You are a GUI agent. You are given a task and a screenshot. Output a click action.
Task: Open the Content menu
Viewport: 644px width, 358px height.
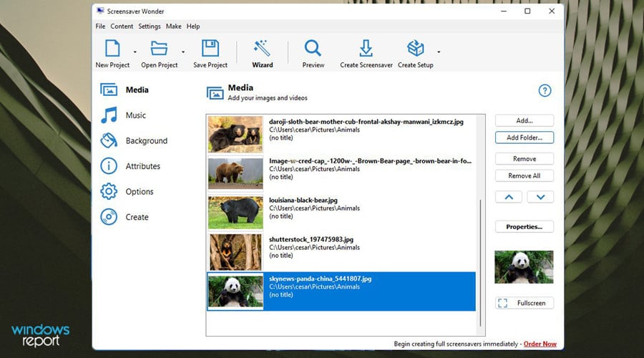tap(122, 26)
